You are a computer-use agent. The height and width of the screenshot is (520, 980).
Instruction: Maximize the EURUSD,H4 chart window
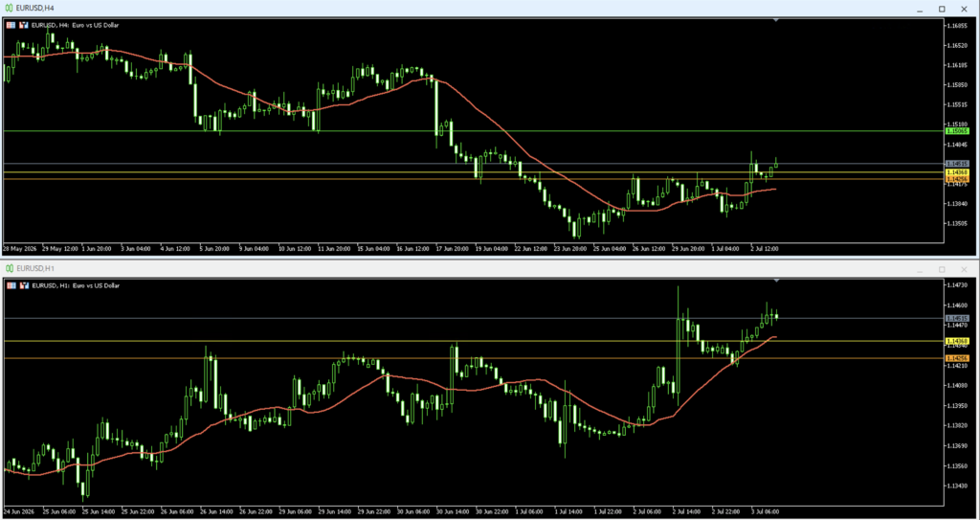pos(942,9)
